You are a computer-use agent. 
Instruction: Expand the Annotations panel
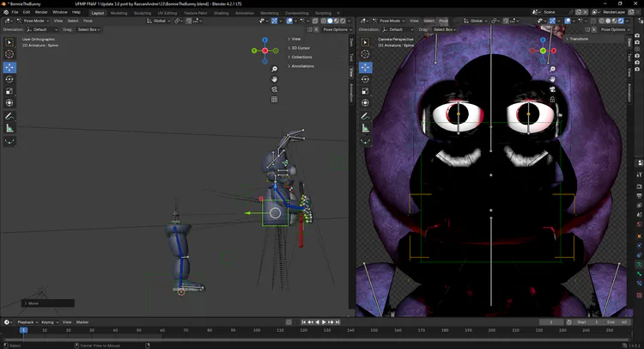coord(301,66)
